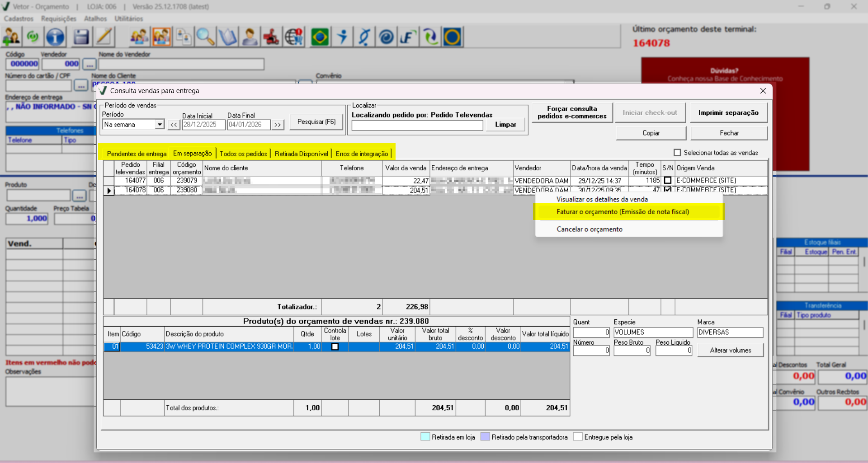The height and width of the screenshot is (463, 868).
Task: Select the pencil edit icon
Action: point(104,37)
